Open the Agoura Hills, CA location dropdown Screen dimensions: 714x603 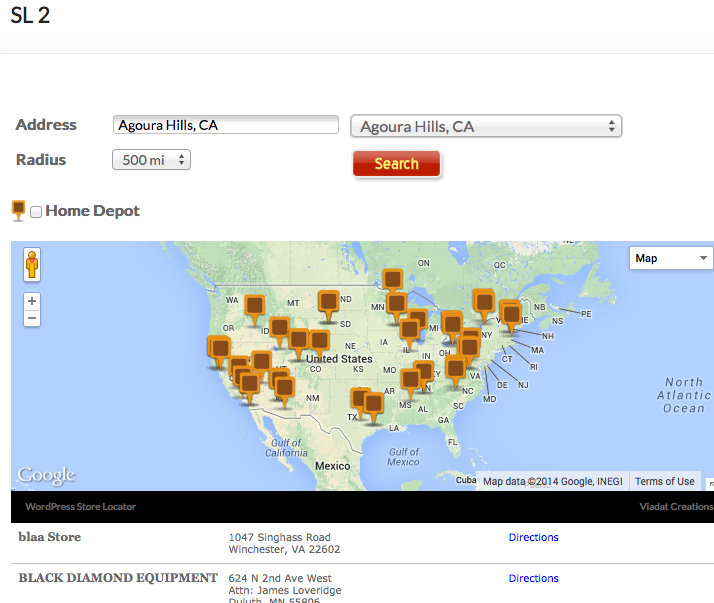[486, 127]
